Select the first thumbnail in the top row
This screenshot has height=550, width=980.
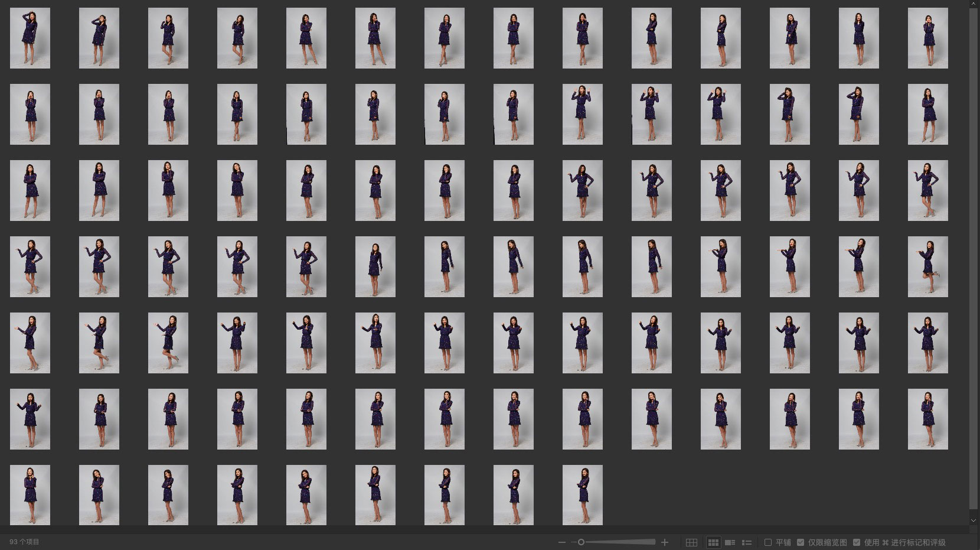pos(30,38)
